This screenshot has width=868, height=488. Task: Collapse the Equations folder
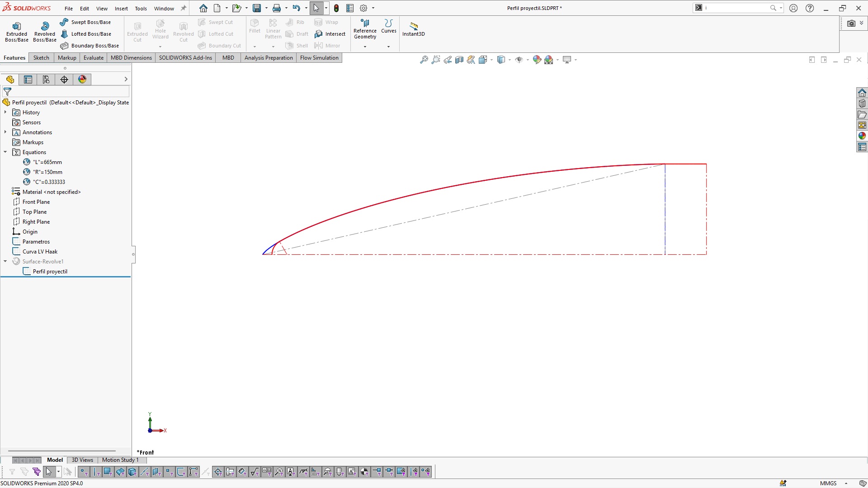coord(5,152)
